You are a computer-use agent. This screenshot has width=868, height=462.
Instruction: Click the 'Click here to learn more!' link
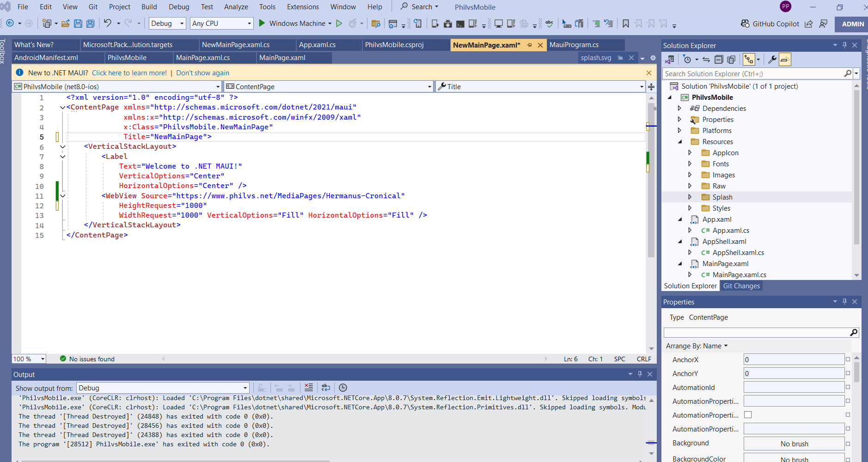click(x=129, y=73)
